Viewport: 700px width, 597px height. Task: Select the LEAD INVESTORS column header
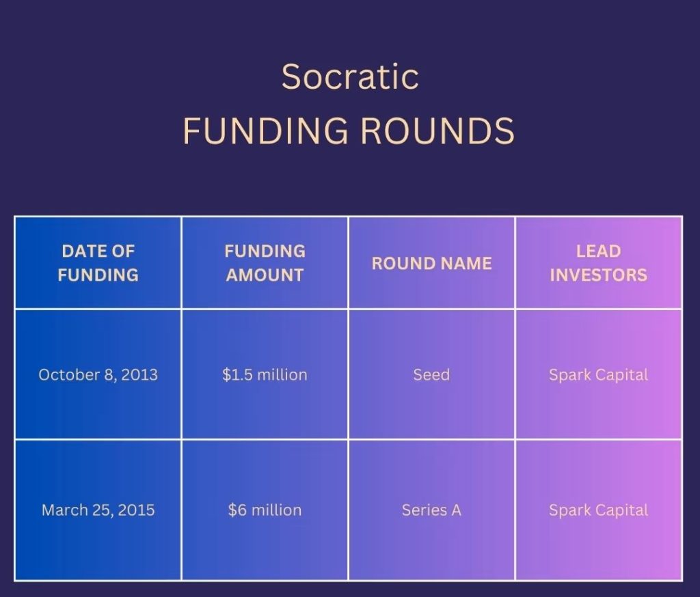598,263
